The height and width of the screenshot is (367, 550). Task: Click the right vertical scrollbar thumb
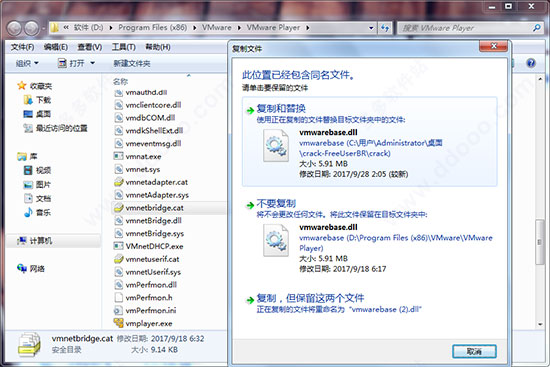coord(540,241)
